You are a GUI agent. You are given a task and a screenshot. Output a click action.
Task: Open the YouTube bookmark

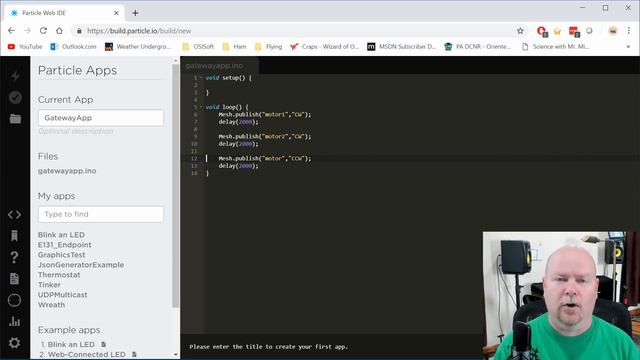(x=25, y=47)
